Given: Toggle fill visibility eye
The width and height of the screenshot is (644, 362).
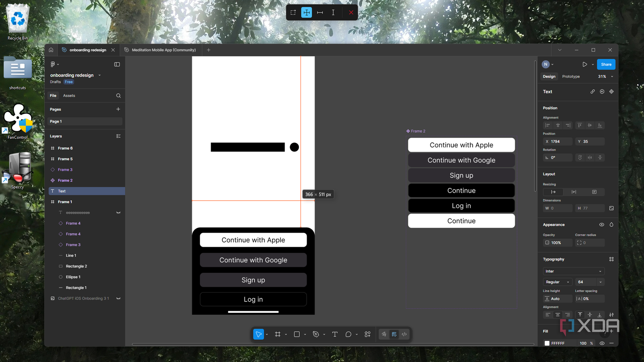Looking at the screenshot, I should (602, 343).
